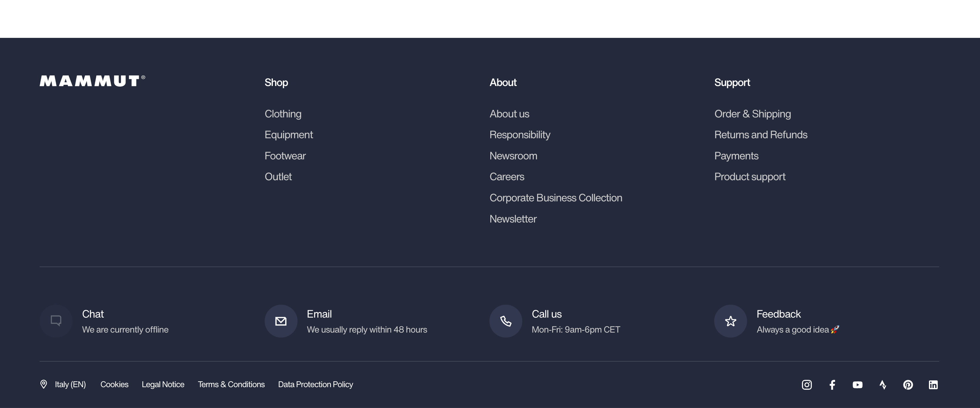The width and height of the screenshot is (980, 408).
Task: Visit Corporate Business Collection link
Action: 556,198
